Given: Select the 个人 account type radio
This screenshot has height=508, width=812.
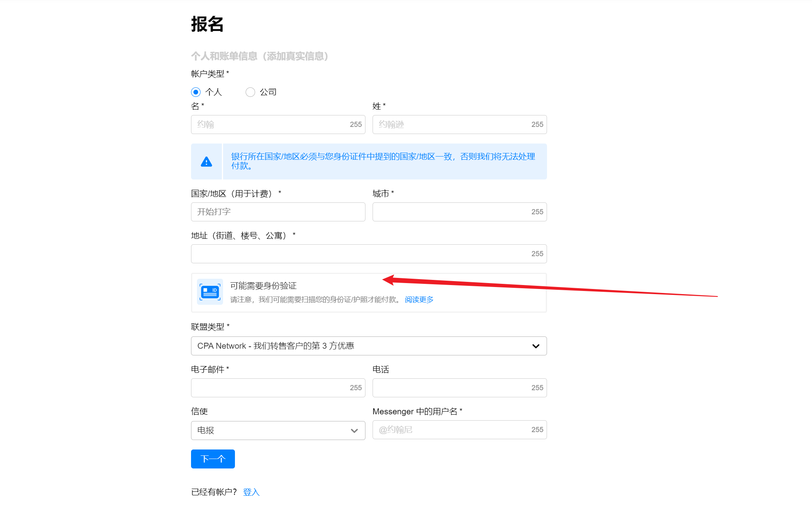Looking at the screenshot, I should (x=196, y=92).
